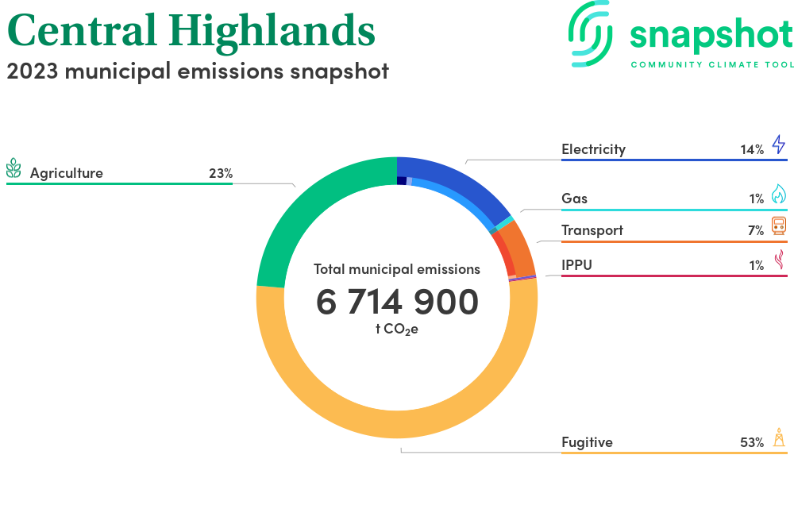
Task: Click the Transport train icon
Action: click(x=778, y=226)
